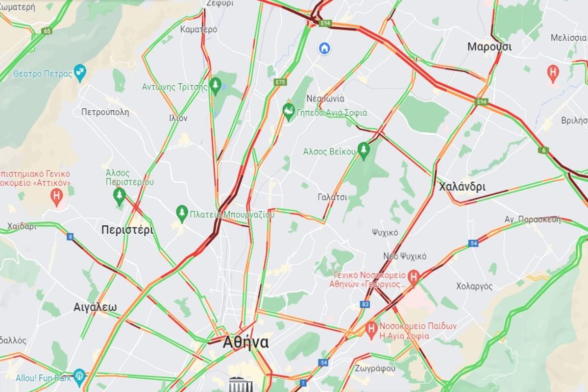Click the blue home marker icon

coord(324,48)
